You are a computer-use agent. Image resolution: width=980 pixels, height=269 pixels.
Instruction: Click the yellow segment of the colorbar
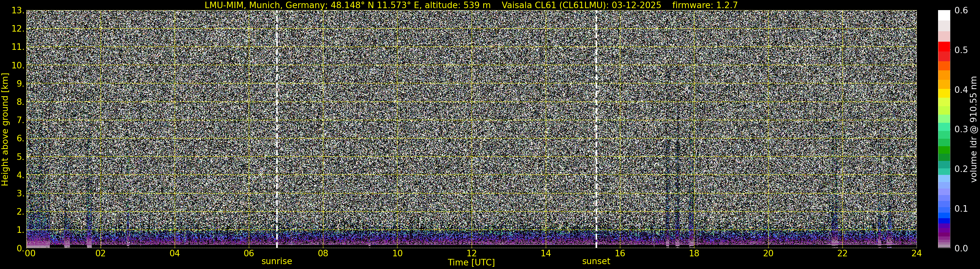944,94
